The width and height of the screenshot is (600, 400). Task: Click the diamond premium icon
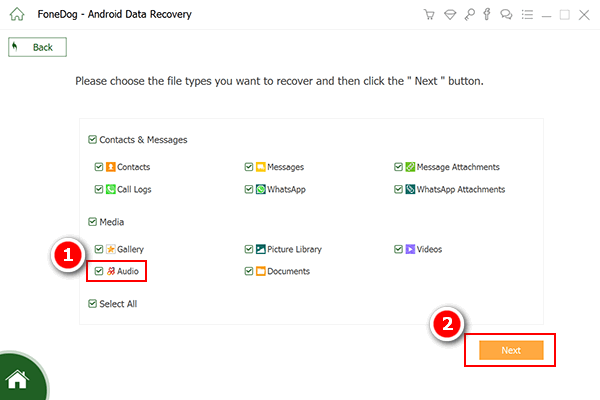(450, 15)
